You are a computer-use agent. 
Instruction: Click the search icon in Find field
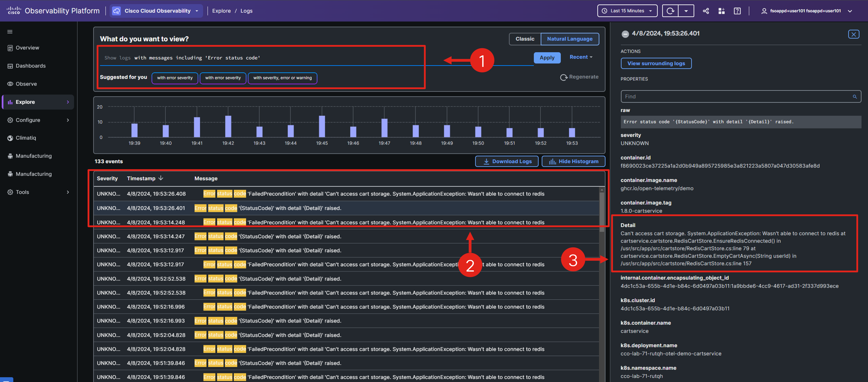(855, 97)
